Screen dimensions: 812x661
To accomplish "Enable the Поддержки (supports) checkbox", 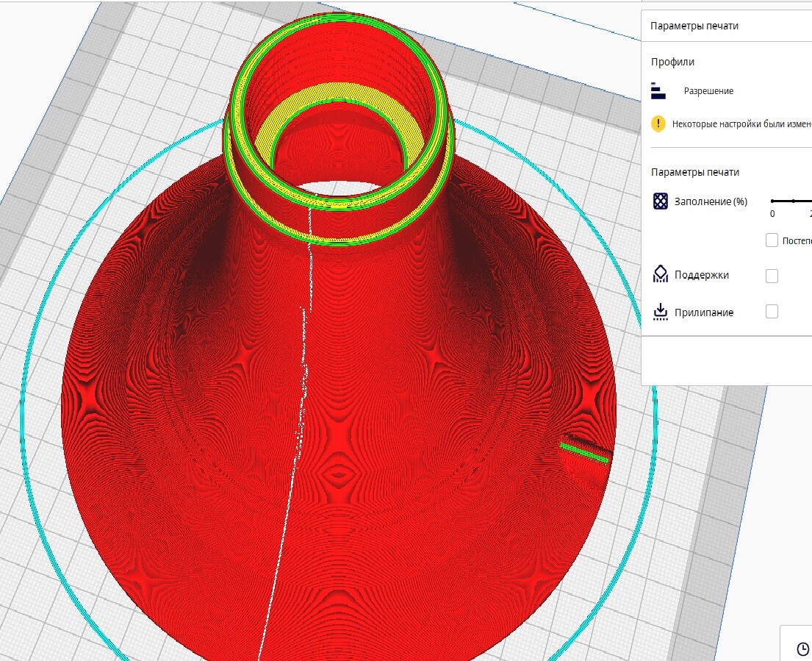I will [772, 276].
